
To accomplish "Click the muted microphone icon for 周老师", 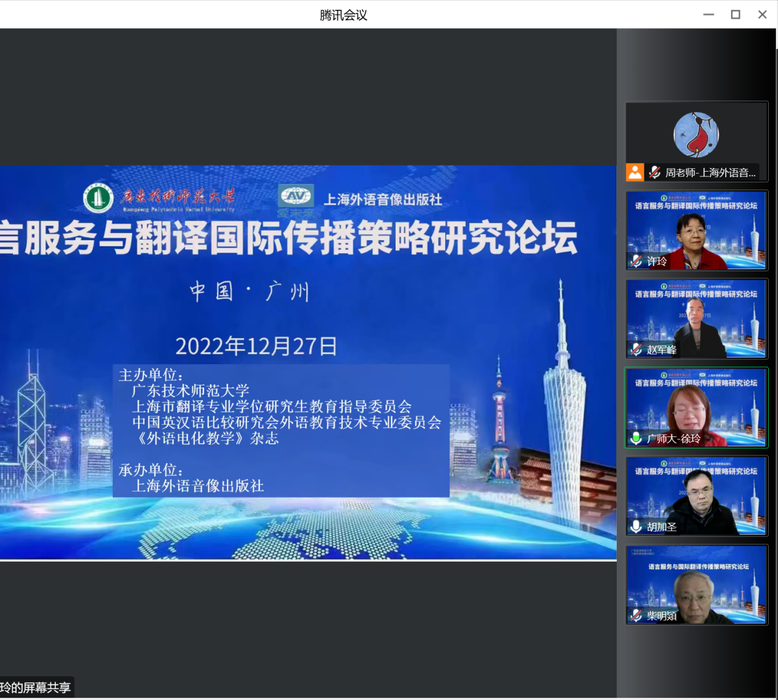I will point(655,173).
